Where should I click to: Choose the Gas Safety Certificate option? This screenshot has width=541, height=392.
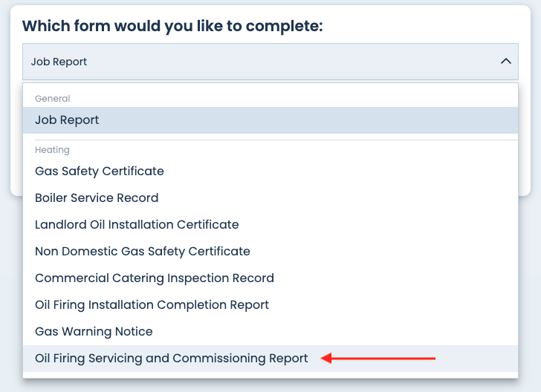click(99, 171)
